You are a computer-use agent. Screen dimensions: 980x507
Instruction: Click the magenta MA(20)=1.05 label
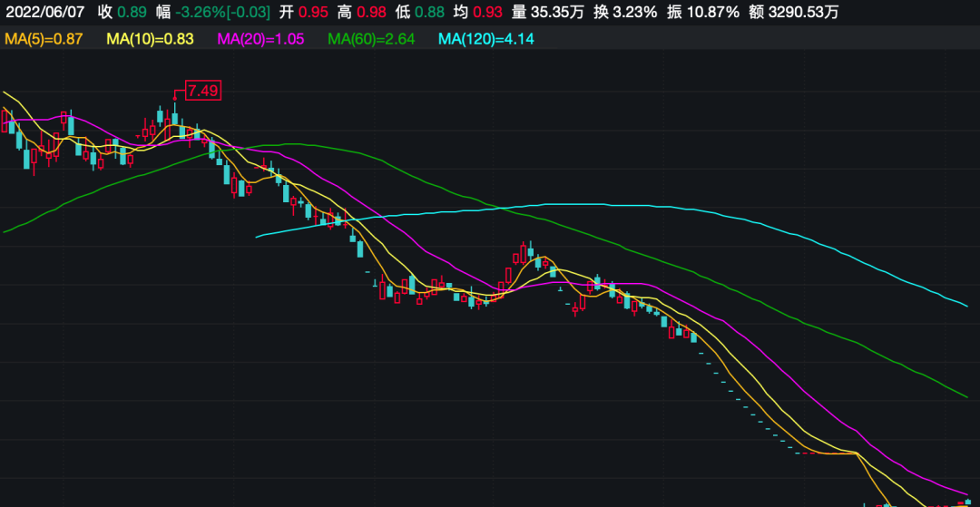(x=261, y=39)
